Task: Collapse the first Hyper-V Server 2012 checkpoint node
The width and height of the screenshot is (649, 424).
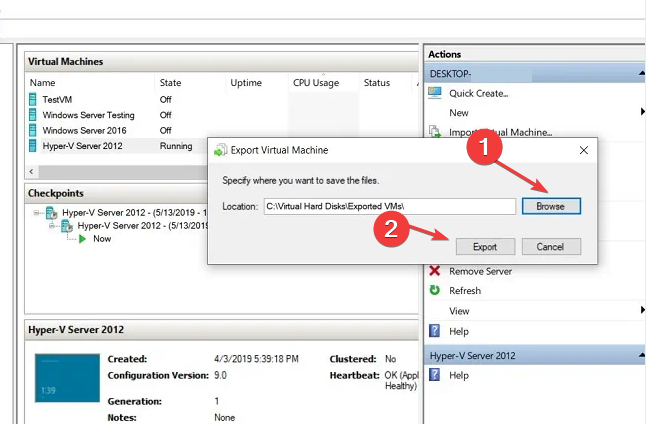Action: (36, 213)
